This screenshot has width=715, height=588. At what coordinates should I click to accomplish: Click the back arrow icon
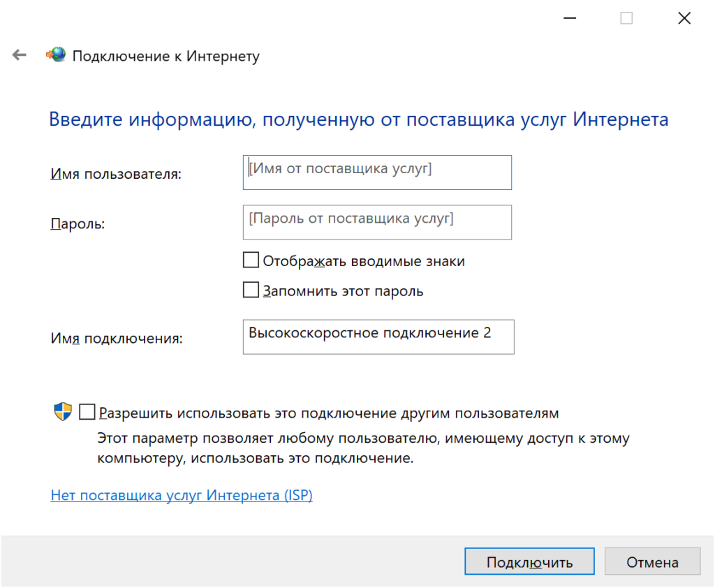[x=19, y=55]
